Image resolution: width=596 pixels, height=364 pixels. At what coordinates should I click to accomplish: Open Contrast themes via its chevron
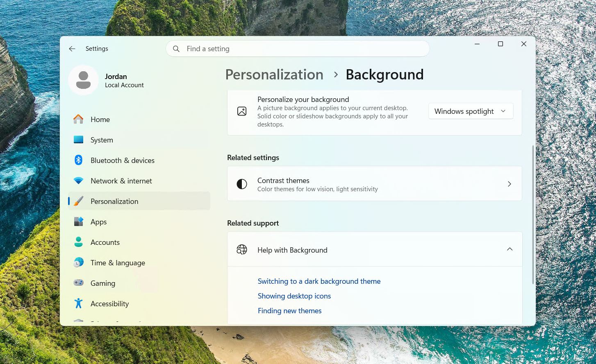coord(510,184)
